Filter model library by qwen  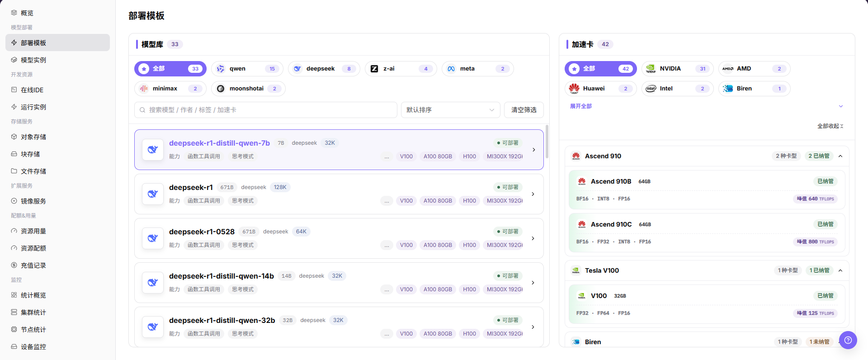pos(247,69)
